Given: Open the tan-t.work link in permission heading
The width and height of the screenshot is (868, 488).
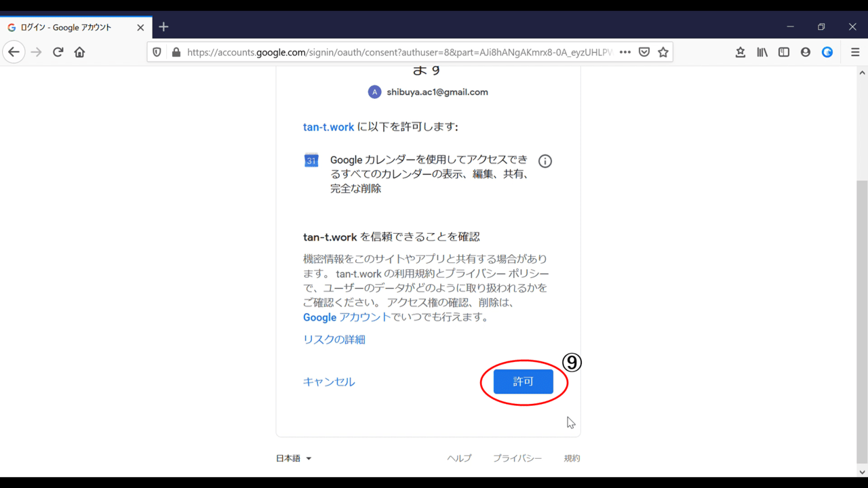Looking at the screenshot, I should point(328,127).
